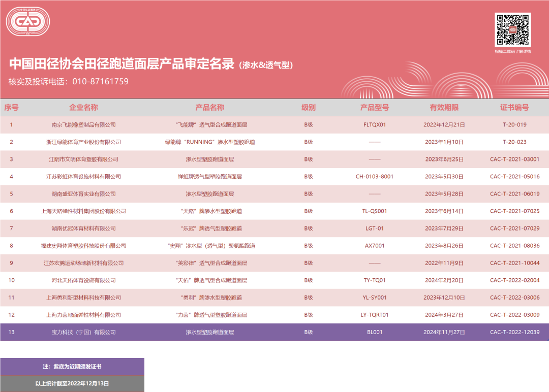This screenshot has height=392, width=549.
Task: Click the CAA logo in the banner
Action: (28, 22)
